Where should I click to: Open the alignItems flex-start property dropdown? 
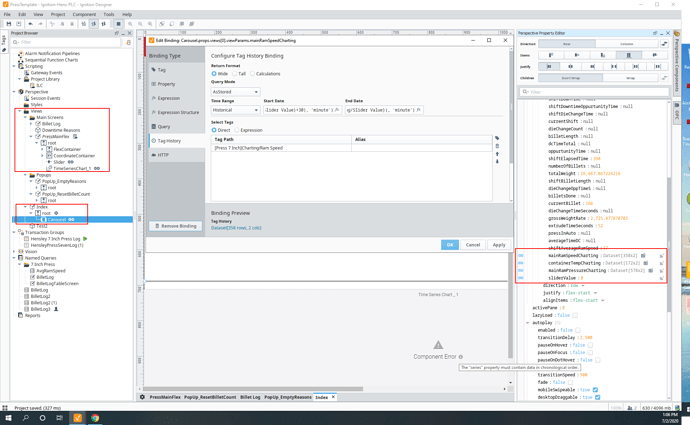[x=603, y=300]
